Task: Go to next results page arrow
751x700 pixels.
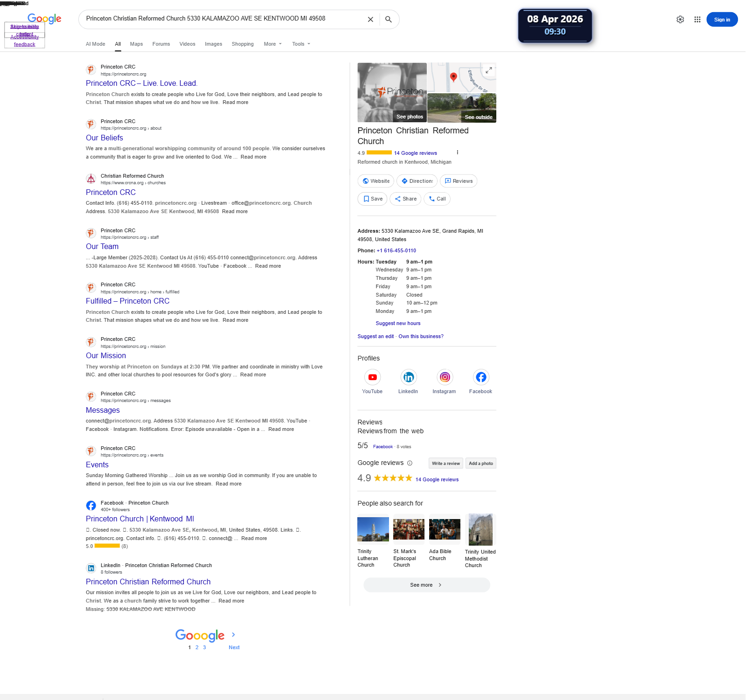Action: [x=233, y=635]
